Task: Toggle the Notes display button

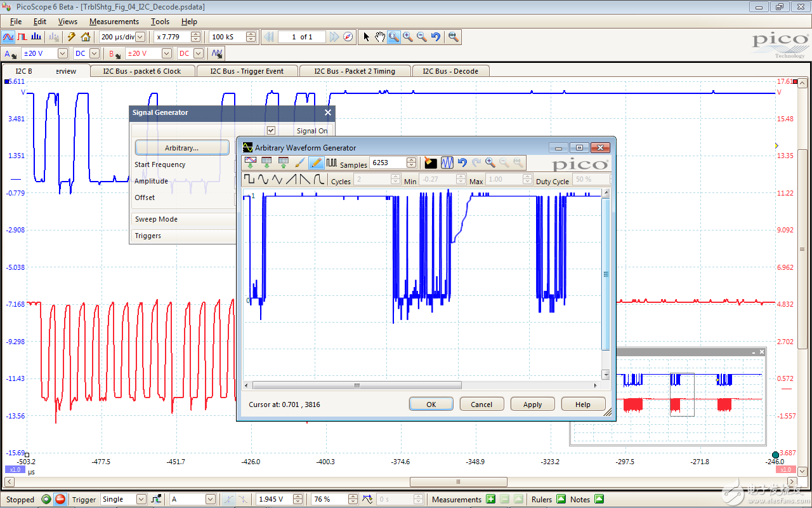Action: (x=599, y=499)
